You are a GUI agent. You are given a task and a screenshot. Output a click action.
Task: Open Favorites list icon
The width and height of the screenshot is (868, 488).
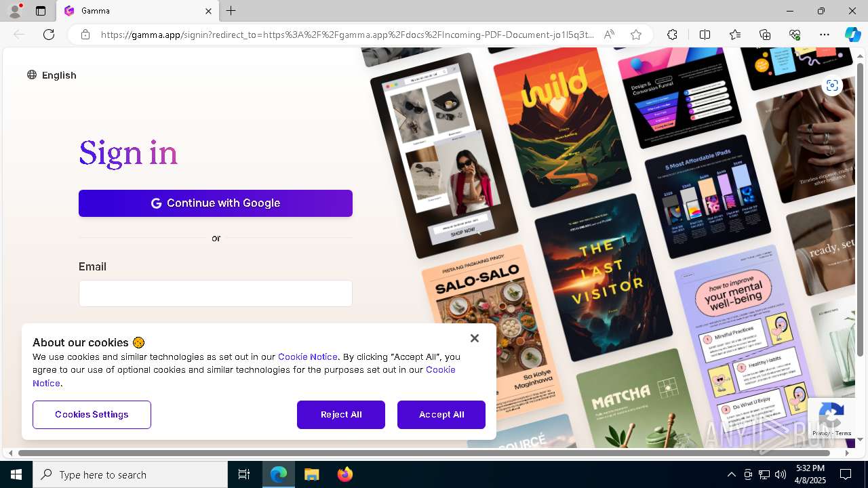pos(735,35)
